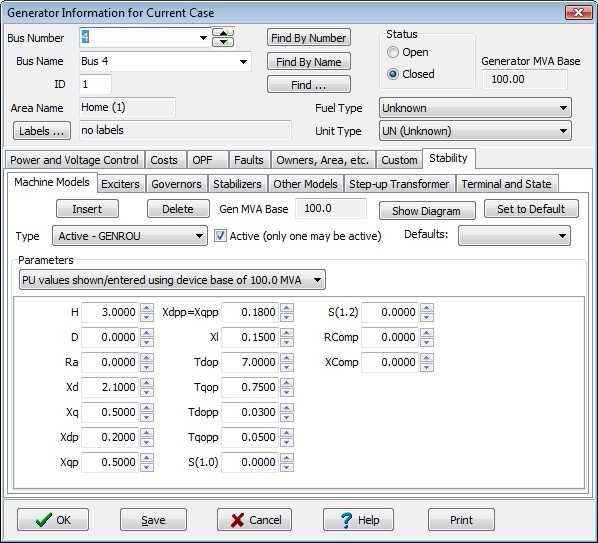Viewport: 598px width, 543px height.
Task: Select the Closed status radio button
Action: coord(393,74)
